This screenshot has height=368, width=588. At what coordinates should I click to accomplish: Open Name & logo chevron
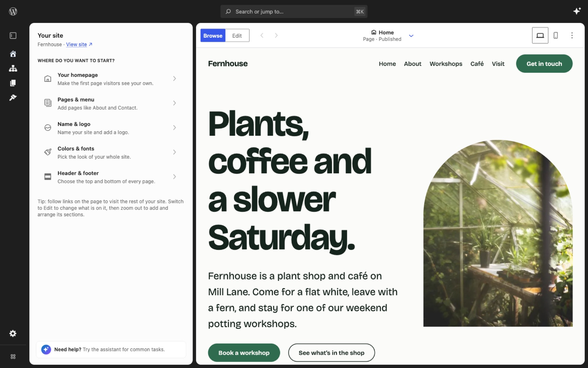coord(175,127)
